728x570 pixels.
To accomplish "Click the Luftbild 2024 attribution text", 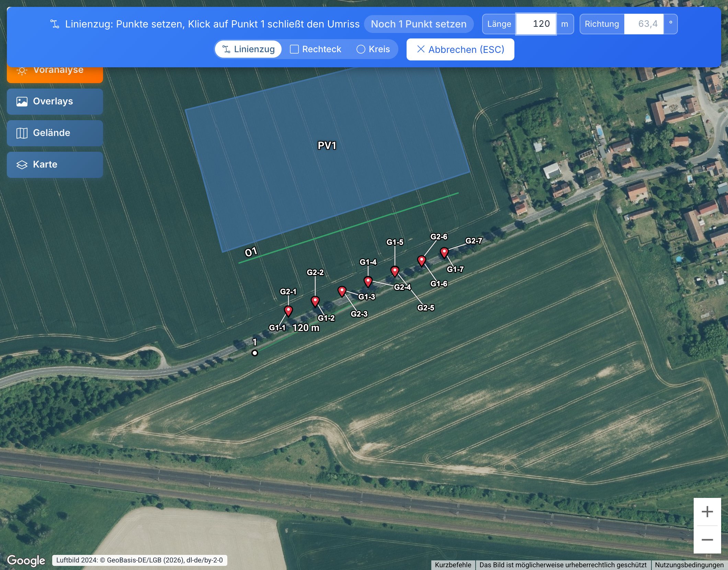I will click(x=139, y=560).
